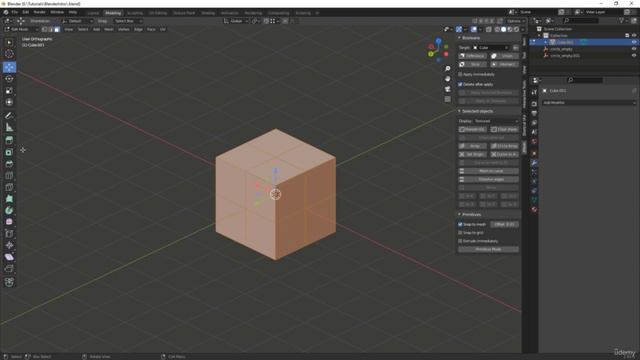Image resolution: width=640 pixels, height=360 pixels.
Task: Collapse the Booleans panel
Action: tap(460, 38)
